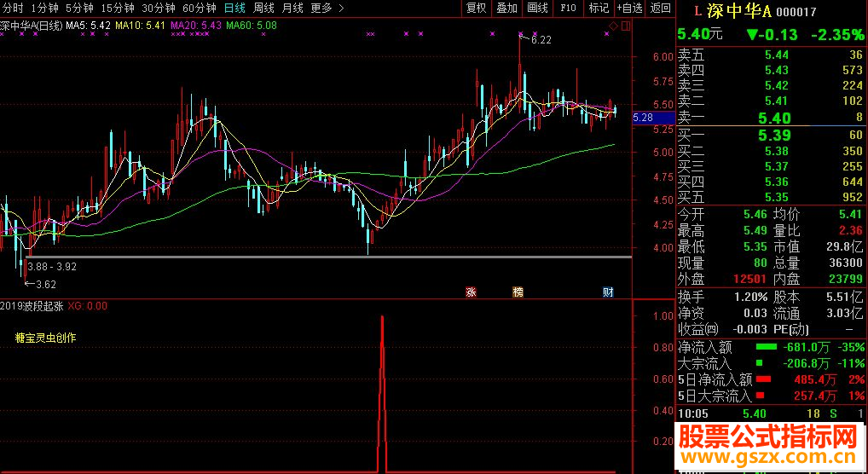868x474 pixels.
Task: Click the 内盘 value 23799
Action: coord(845,280)
